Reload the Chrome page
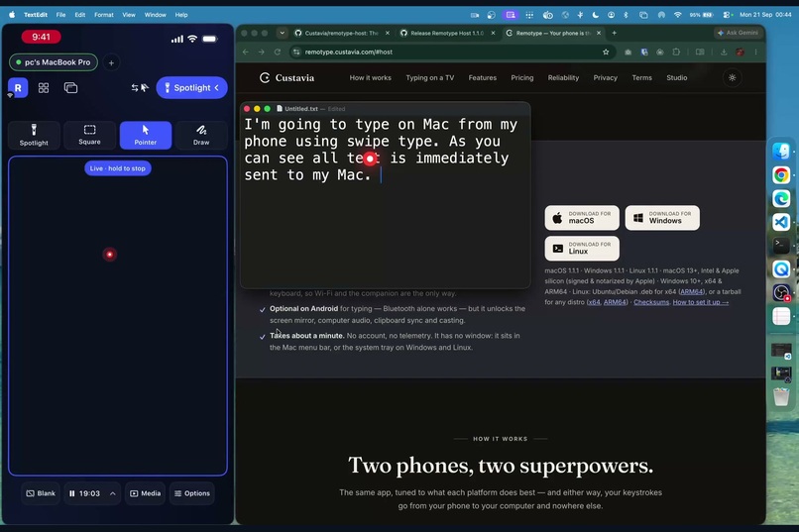Screen dimensions: 799x532 [x=278, y=52]
